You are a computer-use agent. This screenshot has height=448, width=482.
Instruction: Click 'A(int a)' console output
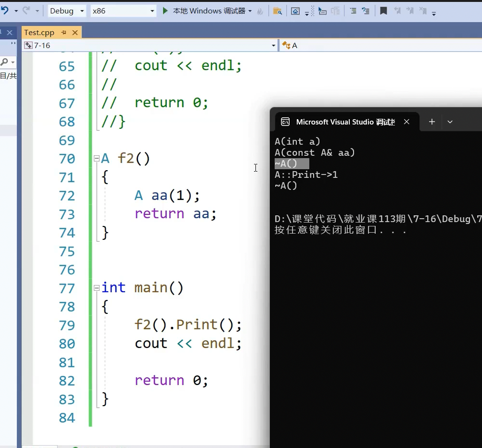298,142
